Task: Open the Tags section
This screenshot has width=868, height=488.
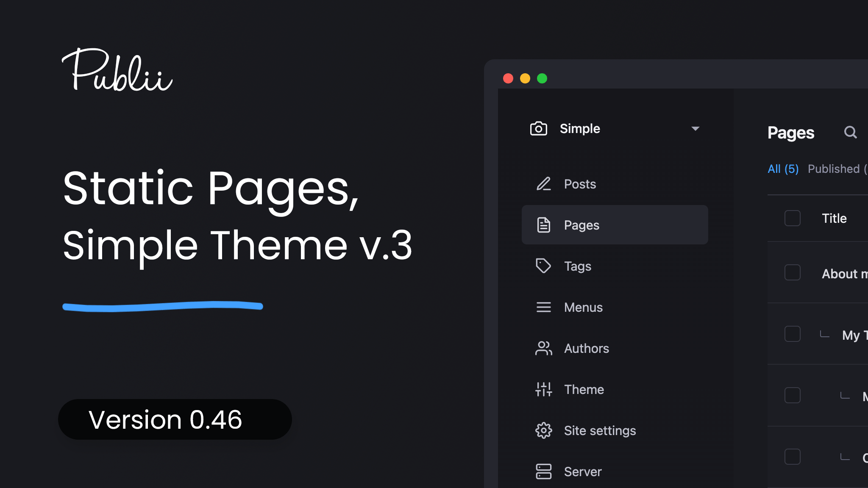Action: pyautogui.click(x=577, y=266)
